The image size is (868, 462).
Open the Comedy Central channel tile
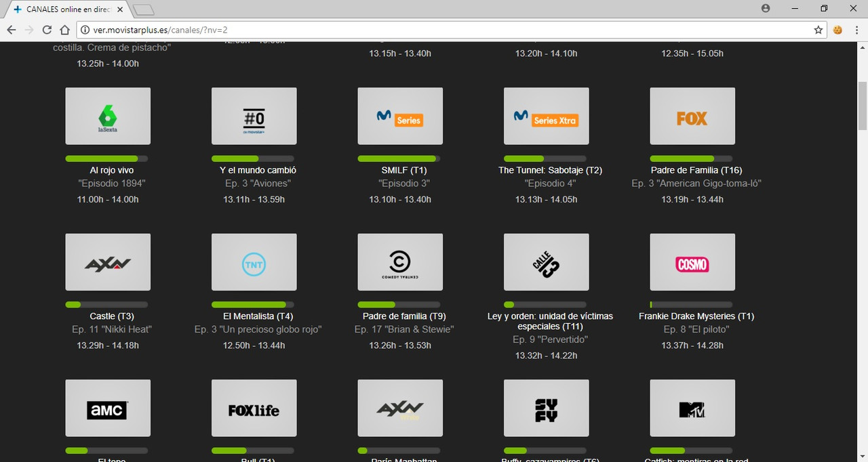(400, 262)
